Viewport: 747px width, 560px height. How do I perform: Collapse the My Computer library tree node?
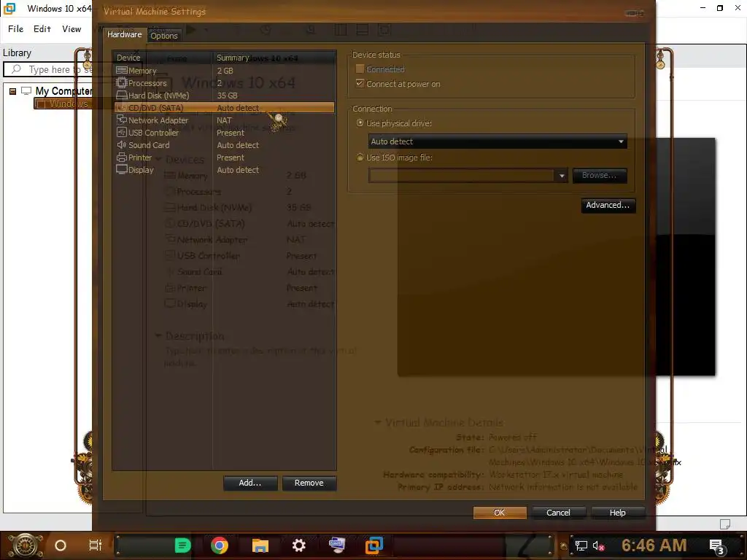[x=13, y=91]
